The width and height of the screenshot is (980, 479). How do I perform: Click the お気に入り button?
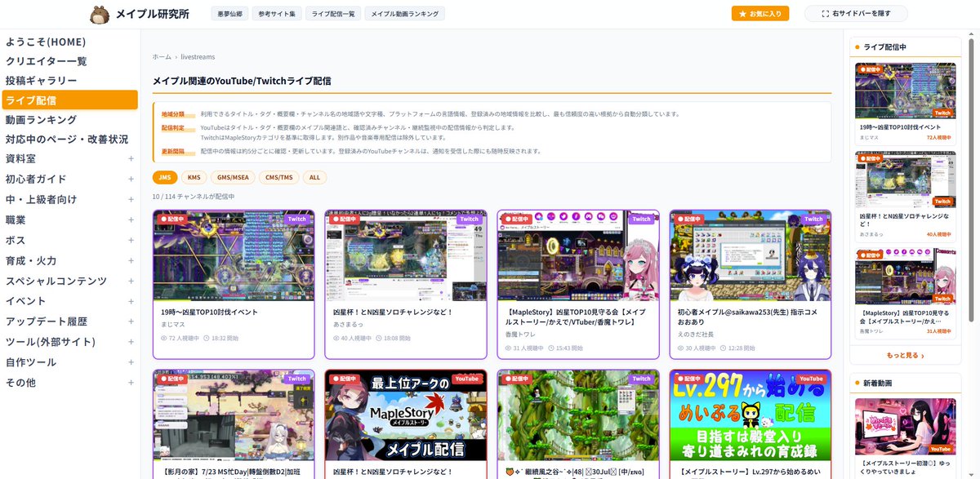(x=760, y=14)
